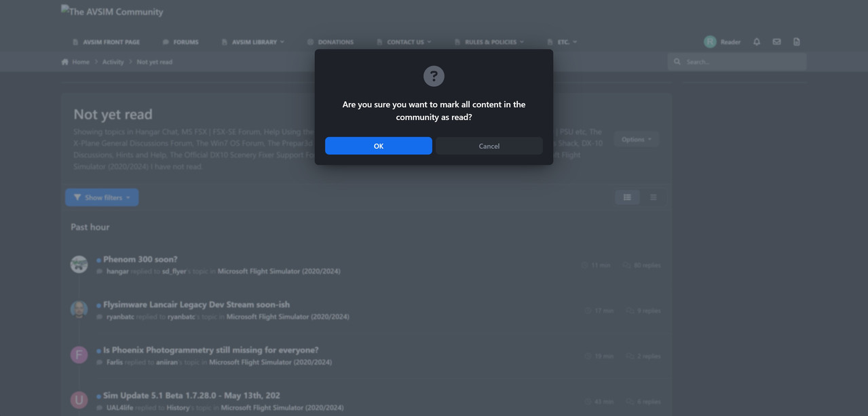The width and height of the screenshot is (868, 416).
Task: Click ryanbatc's avatar thumbnail
Action: (79, 309)
